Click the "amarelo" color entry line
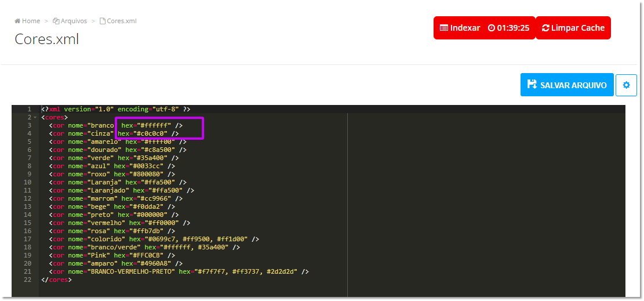 pos(118,142)
